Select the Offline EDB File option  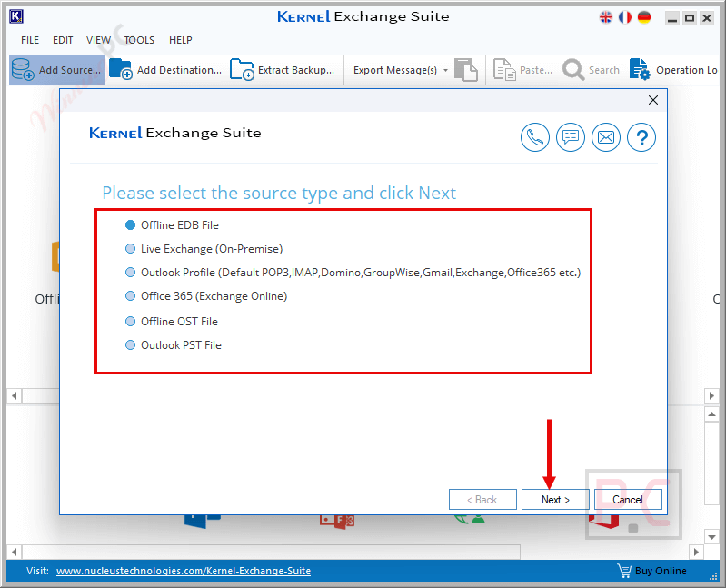tap(172, 225)
